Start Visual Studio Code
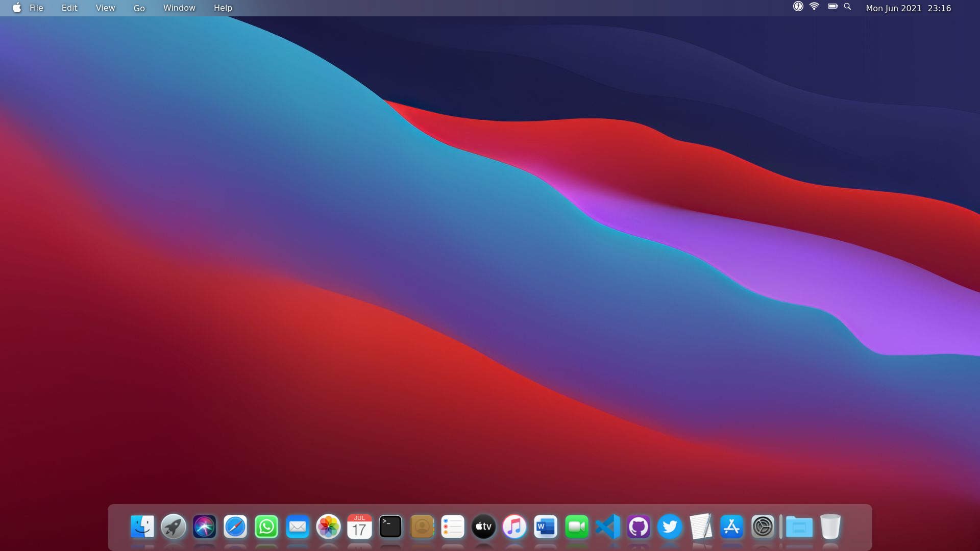 pyautogui.click(x=607, y=527)
